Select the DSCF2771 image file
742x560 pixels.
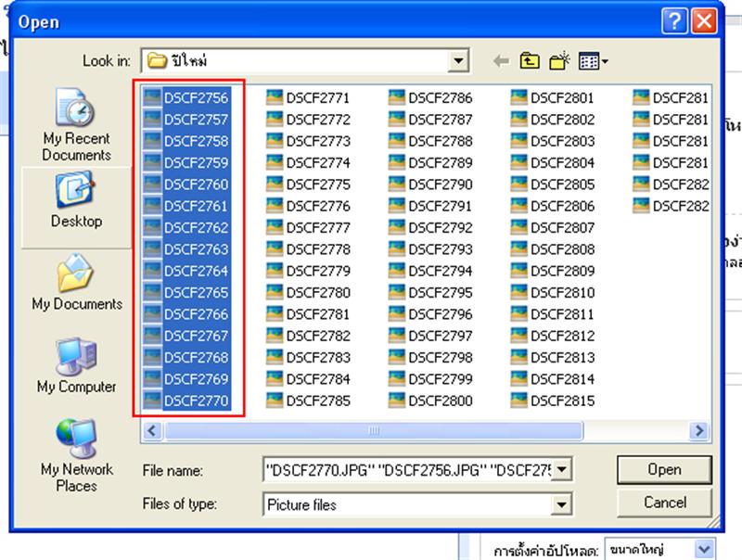coord(308,98)
